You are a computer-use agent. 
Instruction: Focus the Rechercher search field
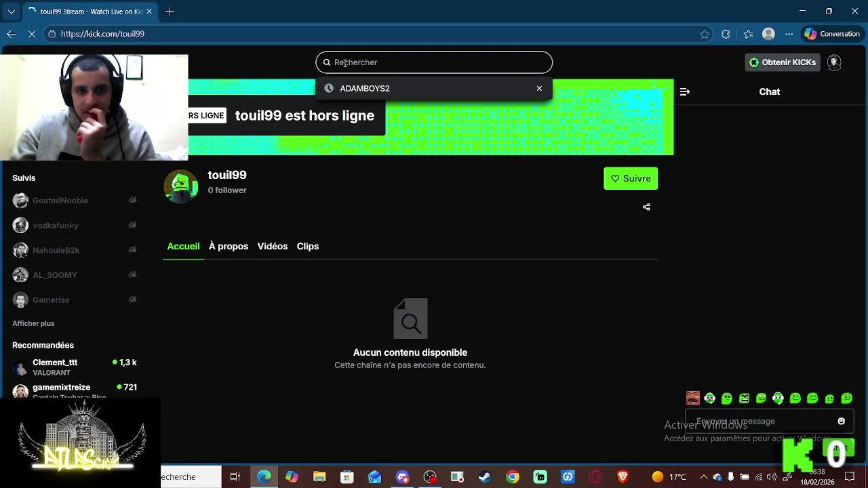pyautogui.click(x=434, y=62)
